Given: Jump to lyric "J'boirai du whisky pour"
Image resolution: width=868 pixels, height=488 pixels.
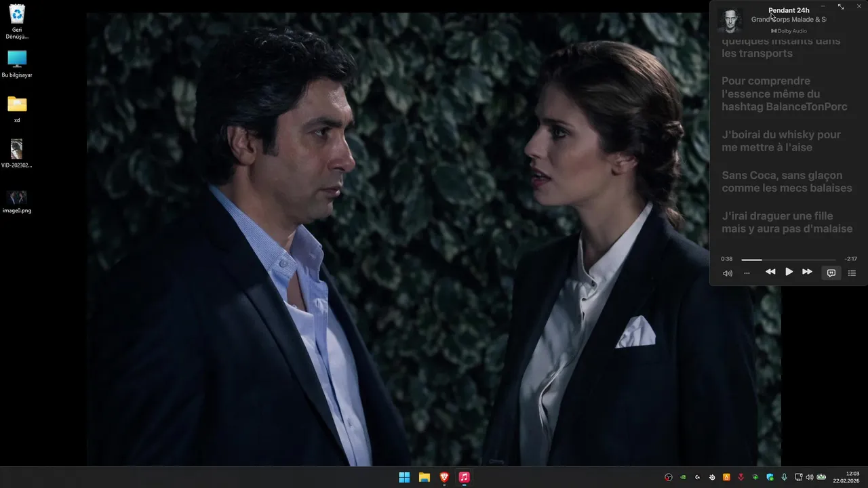Looking at the screenshot, I should [781, 141].
